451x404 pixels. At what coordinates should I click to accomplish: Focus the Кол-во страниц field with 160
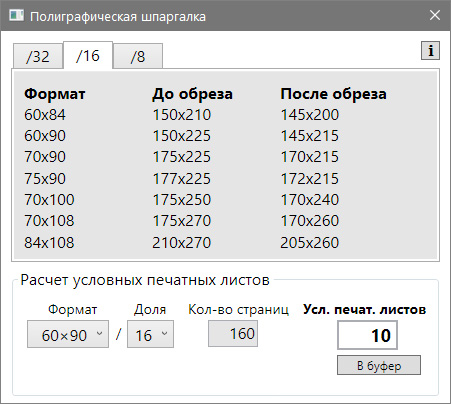click(x=233, y=334)
